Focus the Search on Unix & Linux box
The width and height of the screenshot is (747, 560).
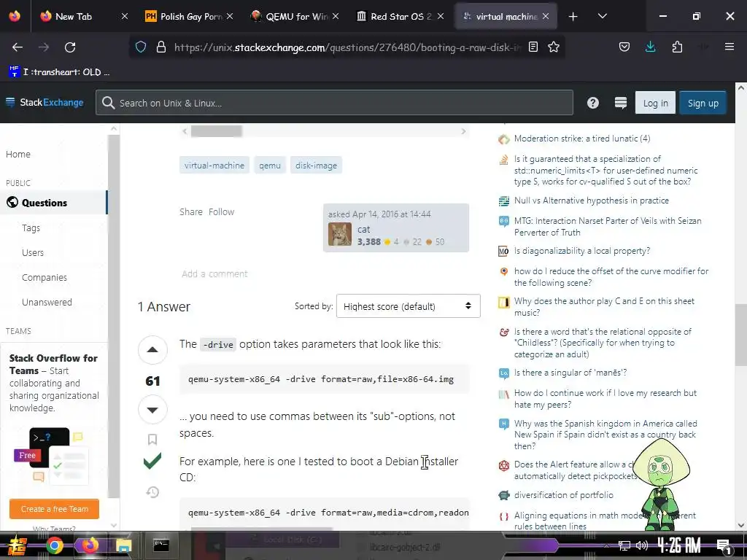[334, 103]
